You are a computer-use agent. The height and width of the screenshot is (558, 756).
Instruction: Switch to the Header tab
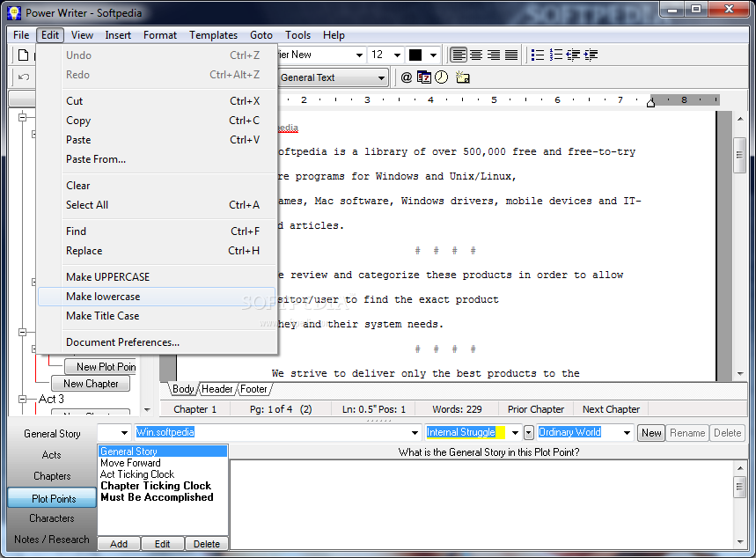(217, 389)
